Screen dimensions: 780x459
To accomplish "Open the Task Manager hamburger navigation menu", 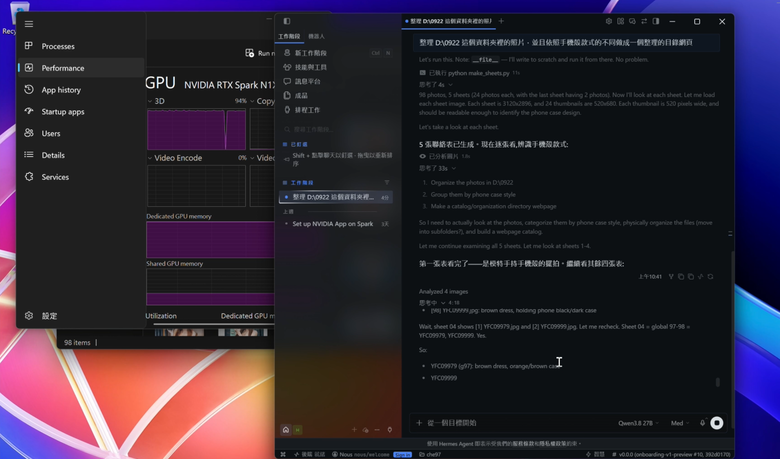I will click(x=29, y=24).
